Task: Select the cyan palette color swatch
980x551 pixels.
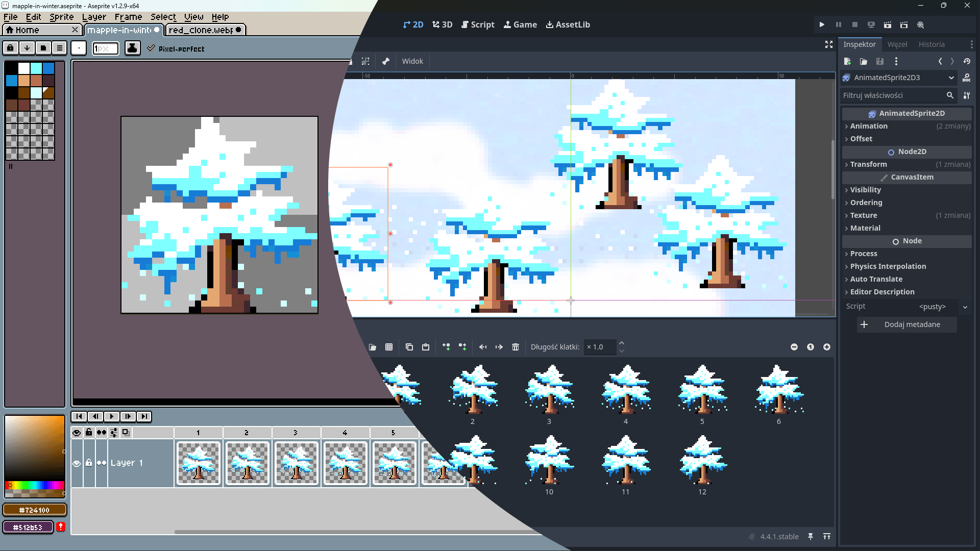Action: coord(36,68)
